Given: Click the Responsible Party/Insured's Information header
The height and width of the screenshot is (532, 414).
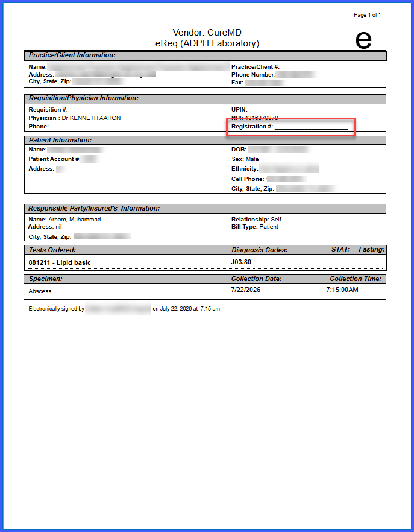Looking at the screenshot, I should tap(205, 208).
